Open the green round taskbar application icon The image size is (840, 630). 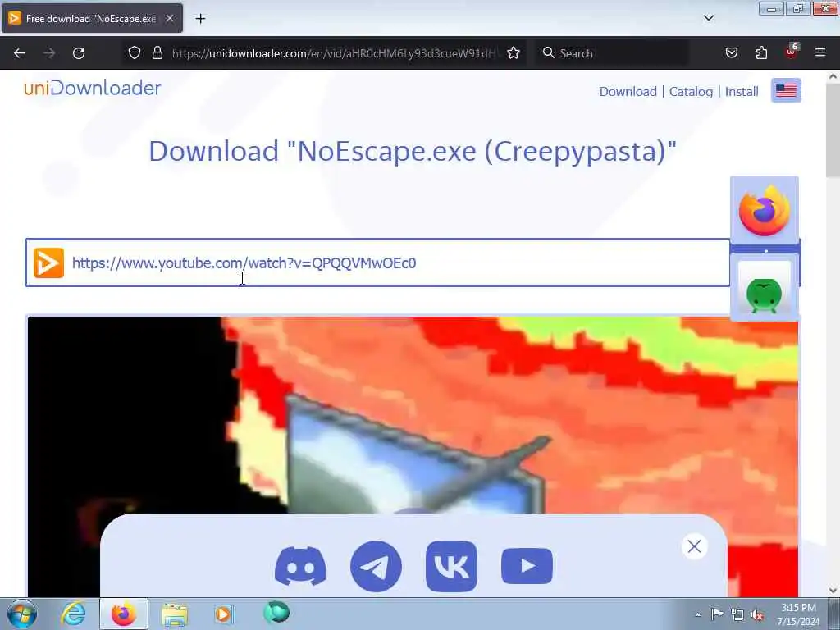pyautogui.click(x=276, y=613)
